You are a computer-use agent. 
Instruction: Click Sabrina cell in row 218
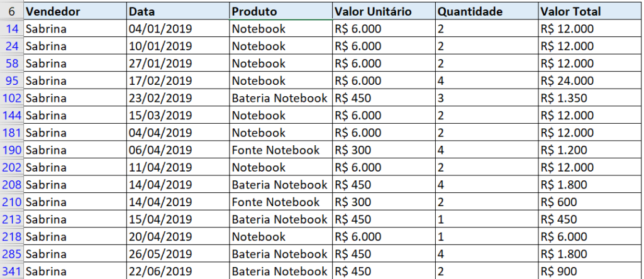tap(75, 237)
